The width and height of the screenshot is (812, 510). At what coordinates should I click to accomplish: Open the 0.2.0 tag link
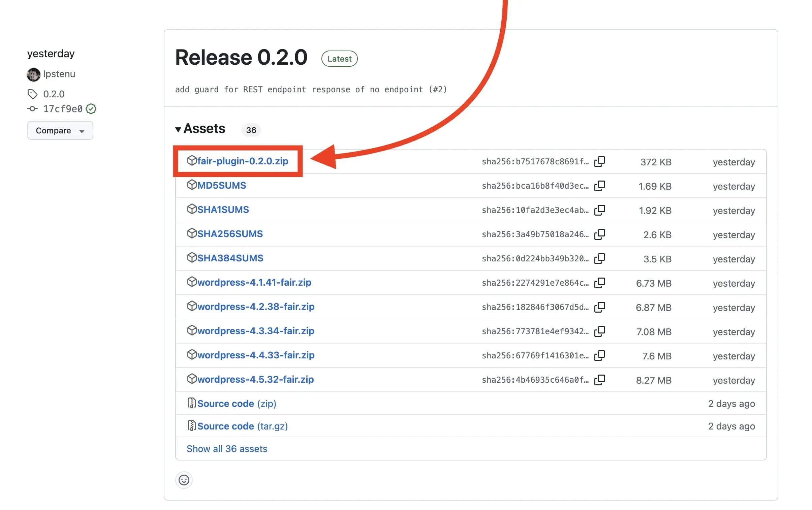[54, 94]
